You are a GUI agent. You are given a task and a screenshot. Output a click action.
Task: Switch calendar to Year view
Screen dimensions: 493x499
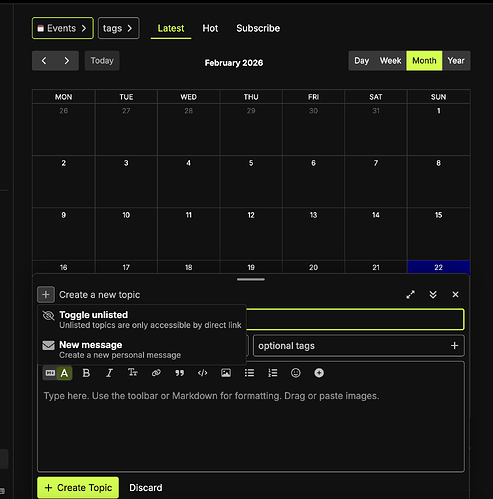pyautogui.click(x=456, y=61)
